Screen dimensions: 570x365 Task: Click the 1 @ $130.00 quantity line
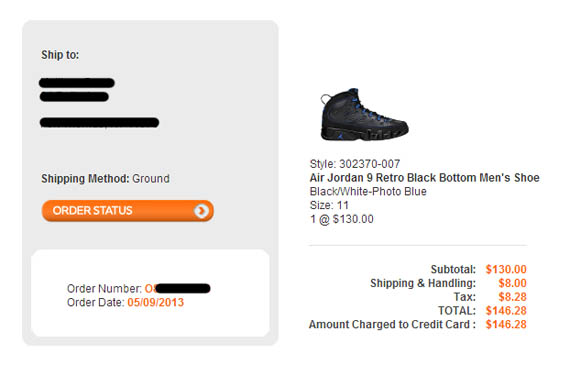pos(341,219)
